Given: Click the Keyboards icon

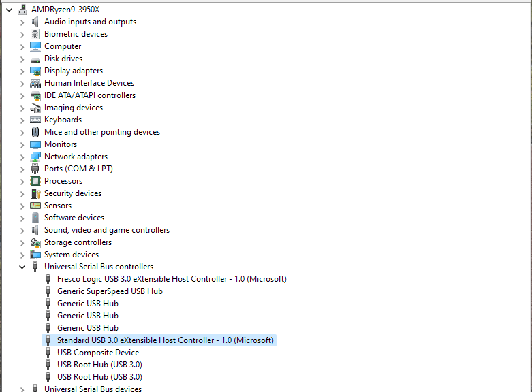Looking at the screenshot, I should click(35, 120).
